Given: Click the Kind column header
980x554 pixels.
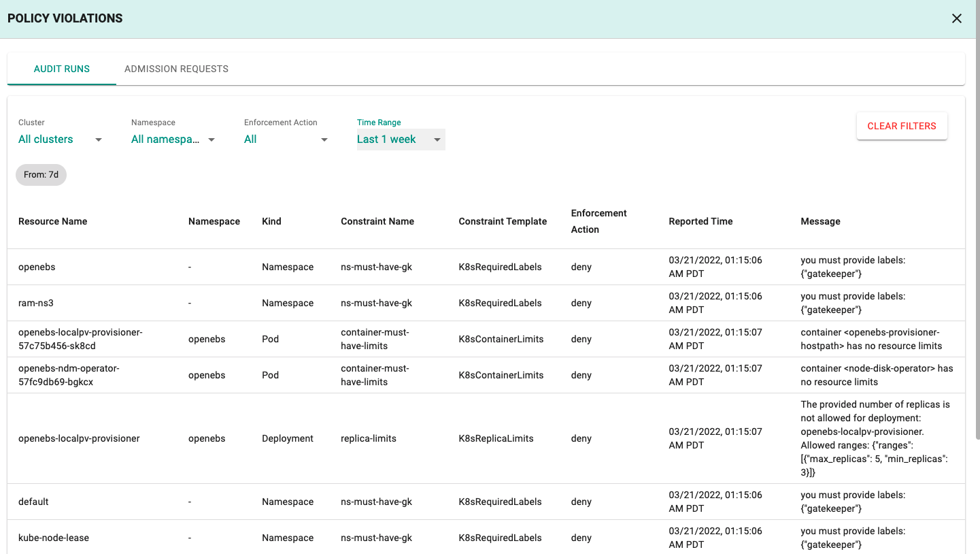Looking at the screenshot, I should pos(271,221).
